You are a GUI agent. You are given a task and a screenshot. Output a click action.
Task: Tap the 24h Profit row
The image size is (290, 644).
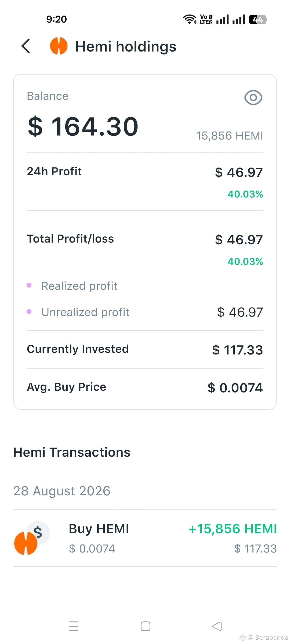[145, 182]
